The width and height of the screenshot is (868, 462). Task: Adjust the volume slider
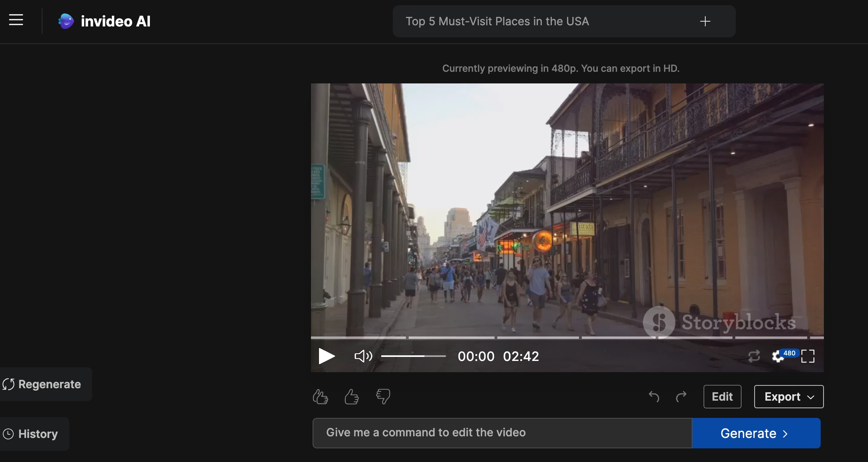point(413,356)
